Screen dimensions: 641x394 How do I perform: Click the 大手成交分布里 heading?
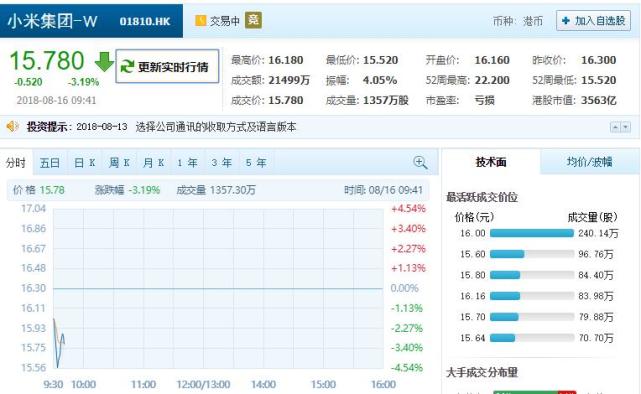482,372
